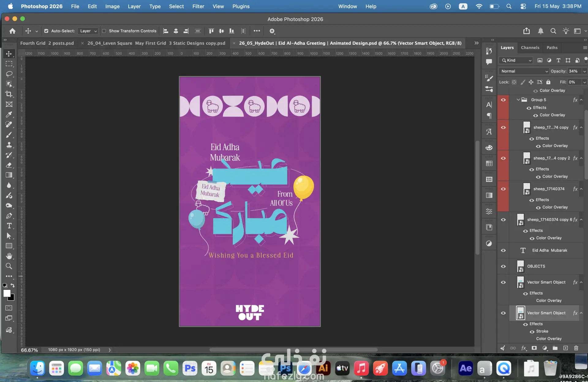The height and width of the screenshot is (382, 588).
Task: Select the Eraser tool
Action: 9,165
